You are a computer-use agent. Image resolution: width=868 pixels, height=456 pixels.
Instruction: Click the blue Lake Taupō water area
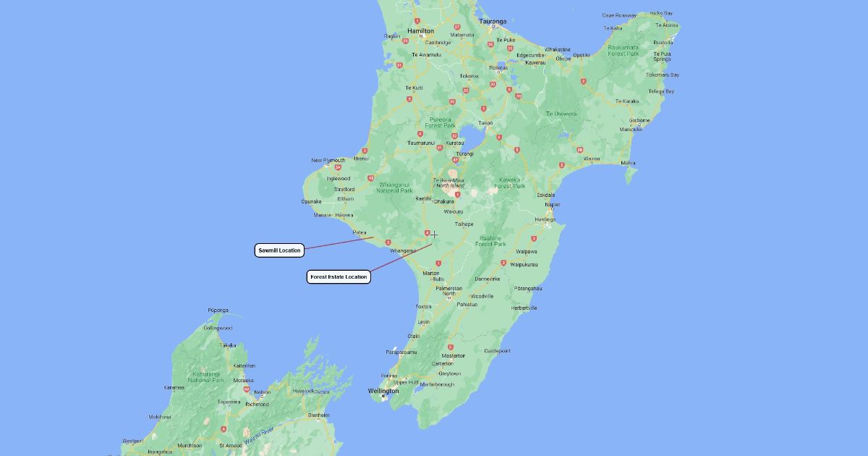[474, 135]
